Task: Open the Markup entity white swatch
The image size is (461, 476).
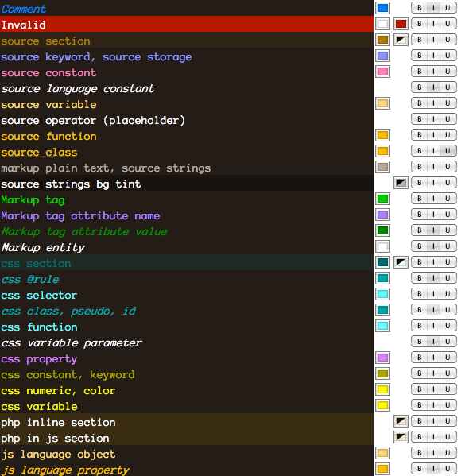Action: [382, 246]
